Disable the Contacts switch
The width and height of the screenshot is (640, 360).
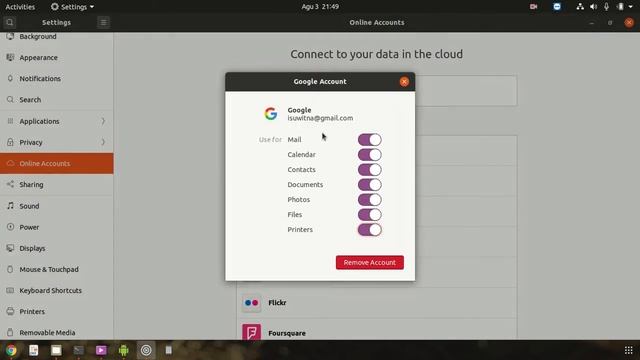(369, 170)
